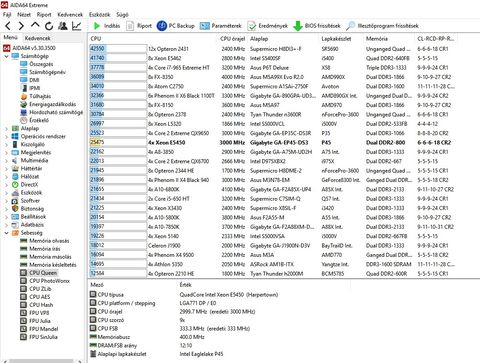Sort by CPU órajel column header
The width and height of the screenshot is (480, 363).
[233, 39]
